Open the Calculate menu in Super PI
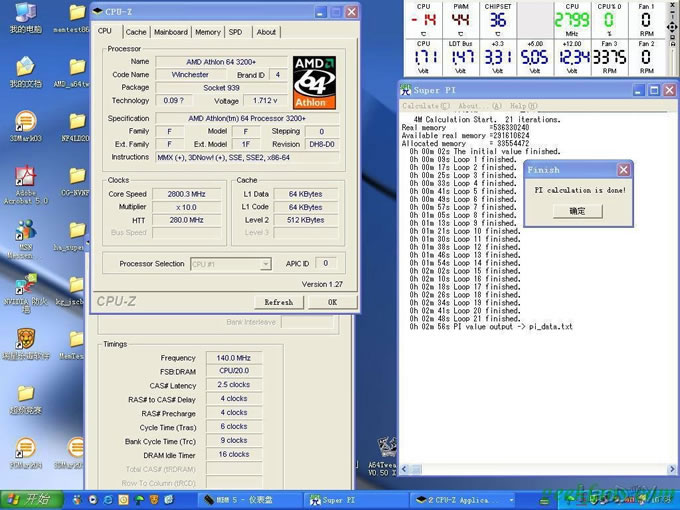The height and width of the screenshot is (510, 680). point(421,105)
